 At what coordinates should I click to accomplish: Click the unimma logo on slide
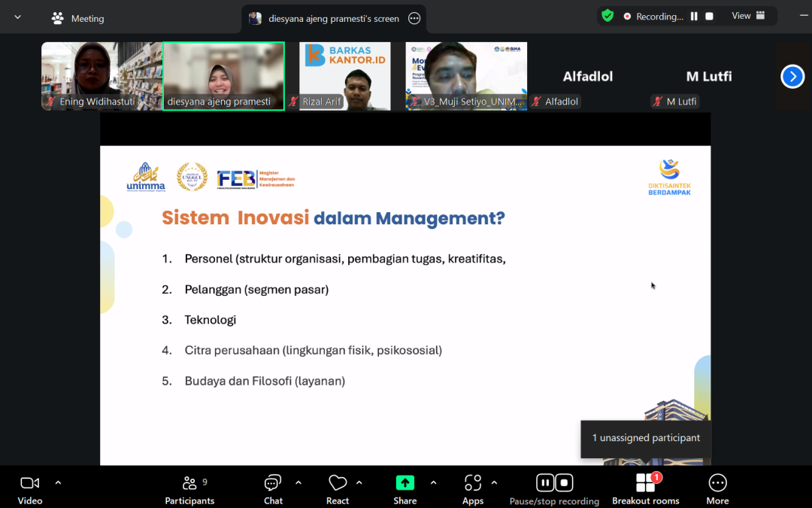click(x=146, y=178)
